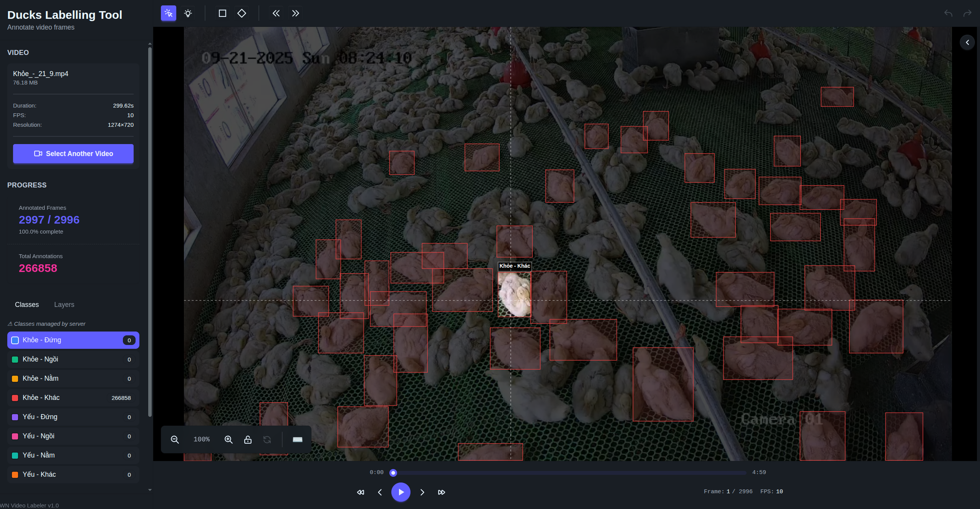Click the video timeline slider track

pyautogui.click(x=568, y=473)
